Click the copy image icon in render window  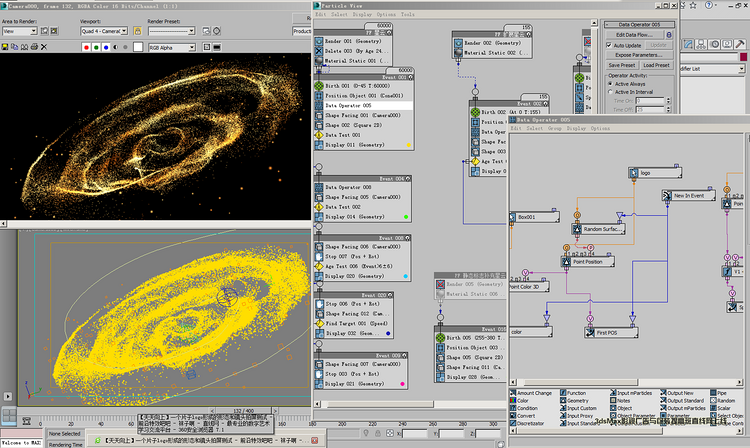15,47
